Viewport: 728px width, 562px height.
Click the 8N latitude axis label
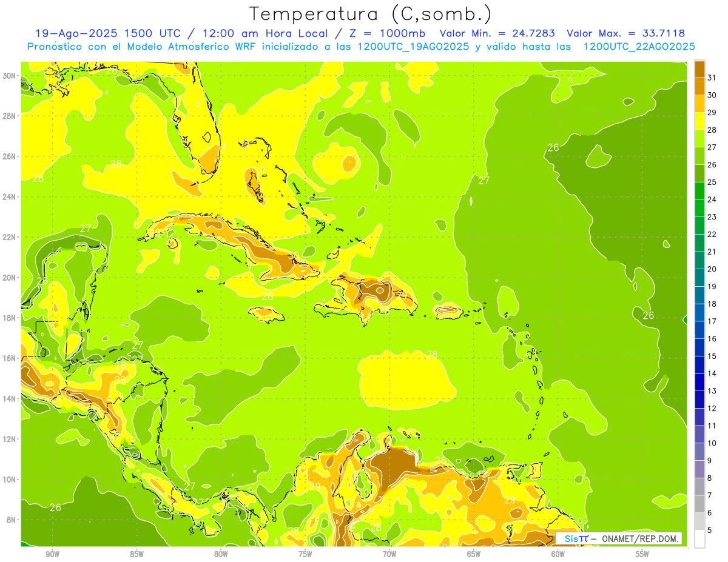(x=10, y=520)
